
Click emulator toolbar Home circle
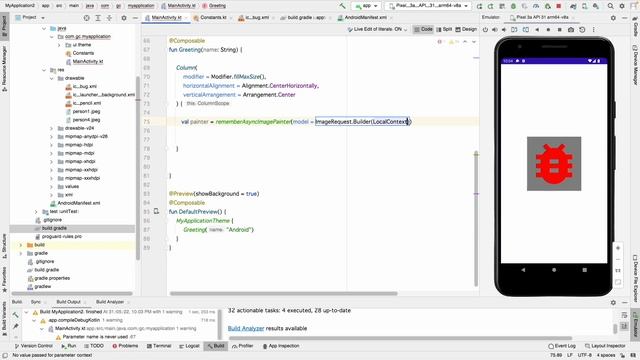[548, 30]
